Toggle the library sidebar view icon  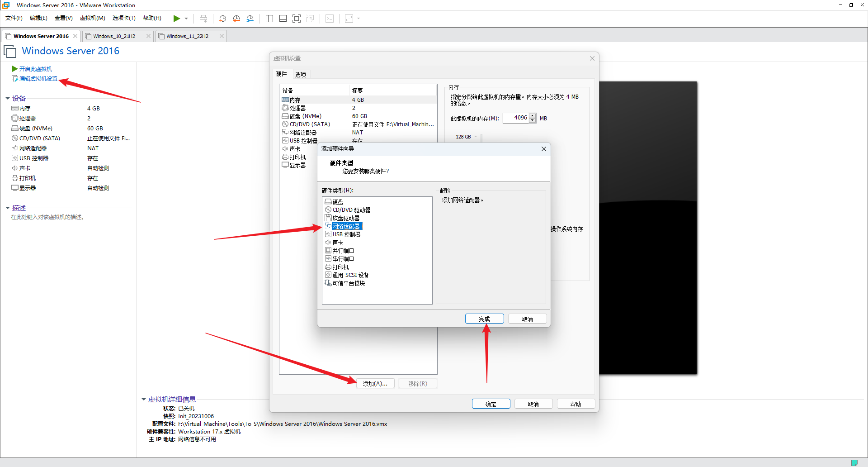[269, 19]
